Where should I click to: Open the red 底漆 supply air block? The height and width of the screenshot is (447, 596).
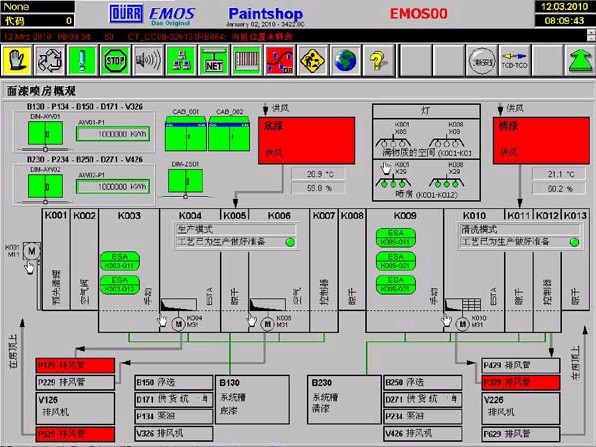tap(306, 141)
